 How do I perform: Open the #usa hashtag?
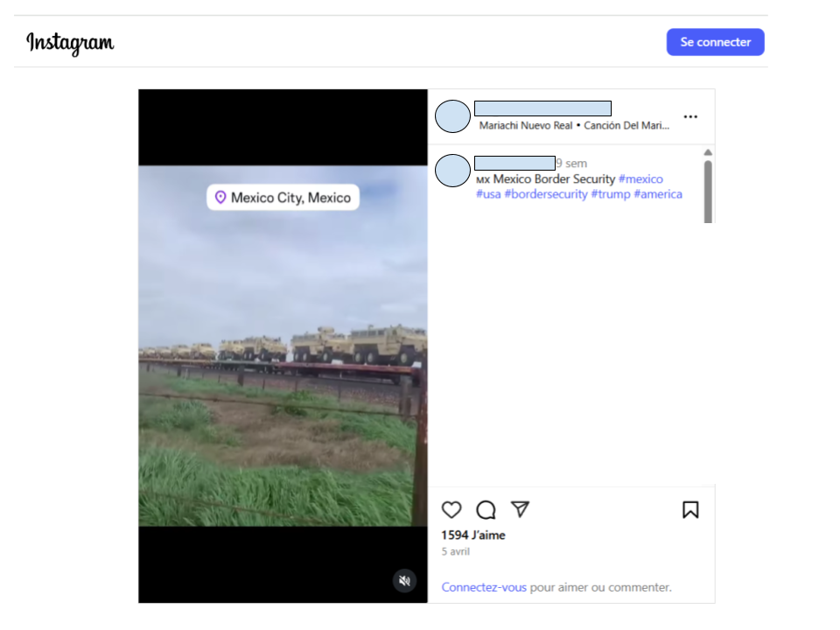pyautogui.click(x=488, y=194)
